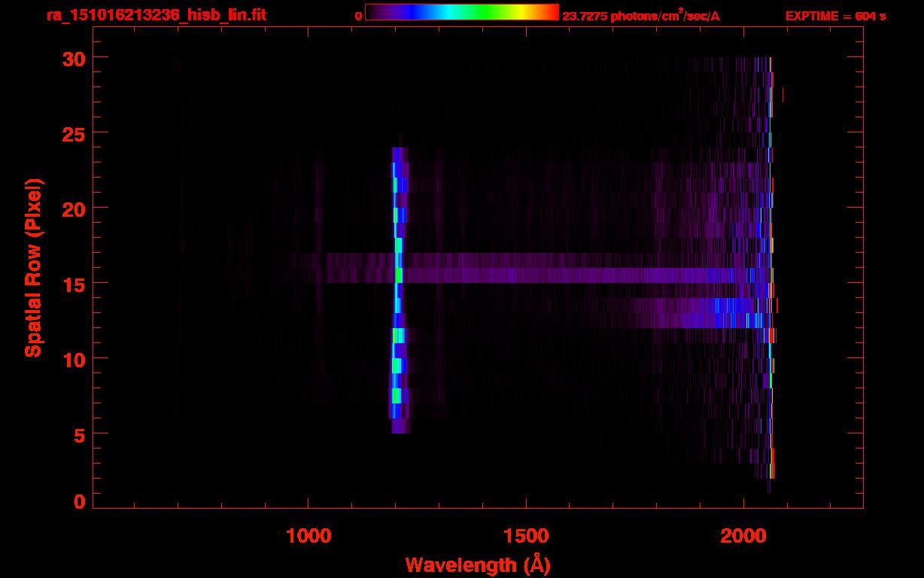Click the vertical emission line near 1216 Å

(x=398, y=291)
